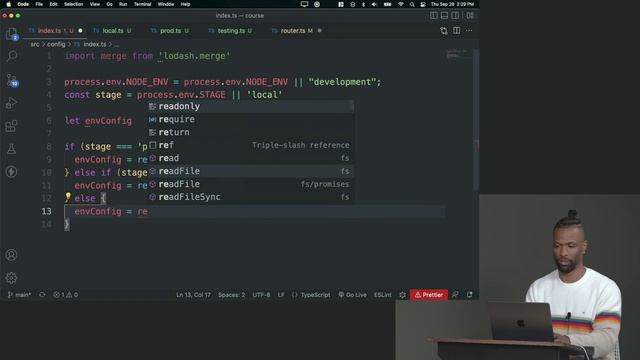This screenshot has width=640, height=360.
Task: Open the Source Control view
Action: point(12,80)
